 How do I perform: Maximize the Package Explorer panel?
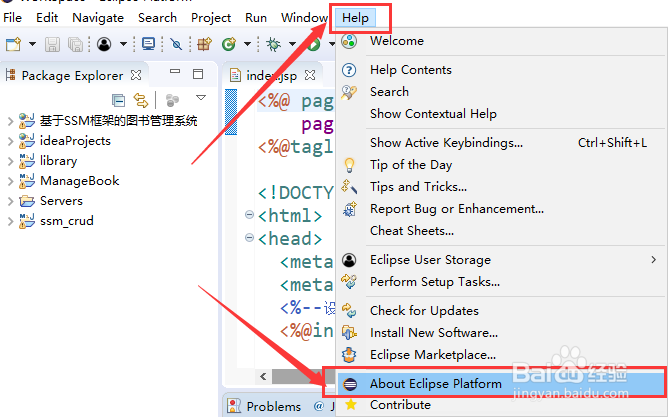[x=198, y=74]
